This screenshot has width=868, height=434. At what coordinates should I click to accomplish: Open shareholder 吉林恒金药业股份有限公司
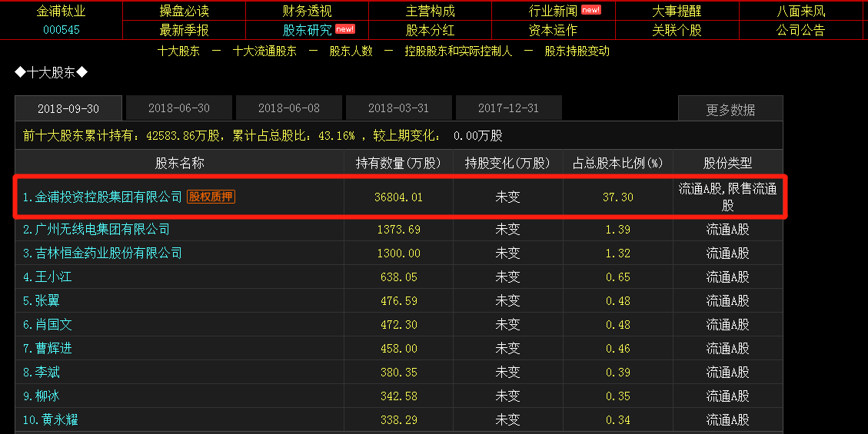(x=108, y=253)
